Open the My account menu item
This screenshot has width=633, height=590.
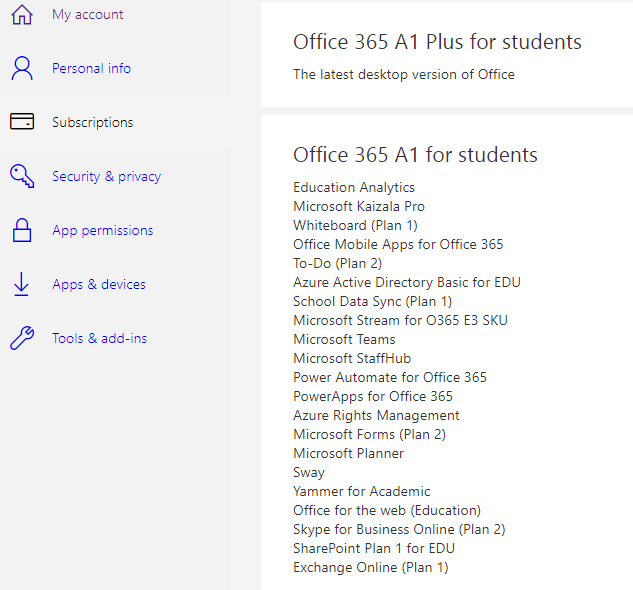tap(88, 15)
